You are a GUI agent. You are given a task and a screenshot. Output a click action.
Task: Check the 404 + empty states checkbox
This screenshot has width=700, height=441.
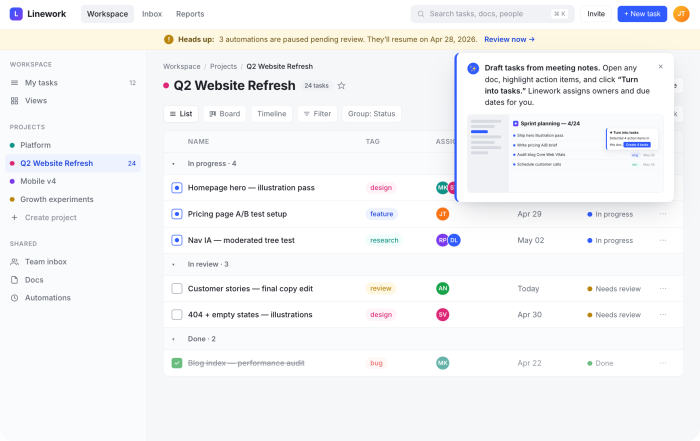[x=177, y=314]
